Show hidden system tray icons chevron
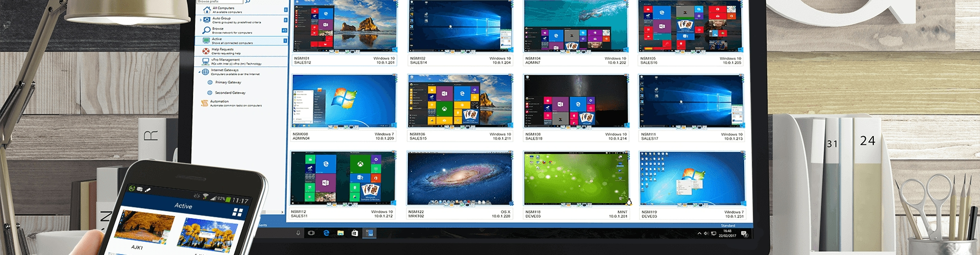The width and height of the screenshot is (980, 255). pos(699,234)
